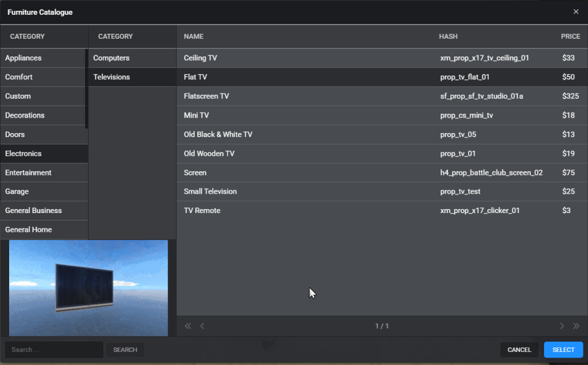Screen dimensions: 588x365
Task: Pick the Flatscreen TV item
Action: click(382, 97)
